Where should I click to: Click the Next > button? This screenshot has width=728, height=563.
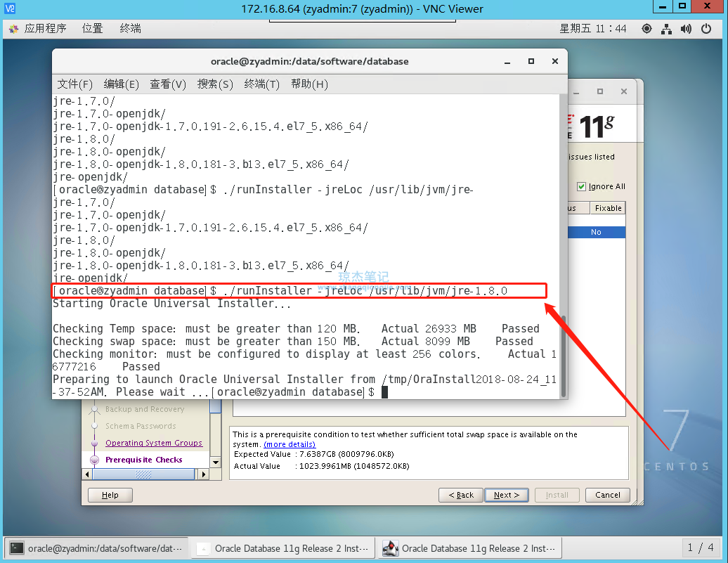[507, 496]
